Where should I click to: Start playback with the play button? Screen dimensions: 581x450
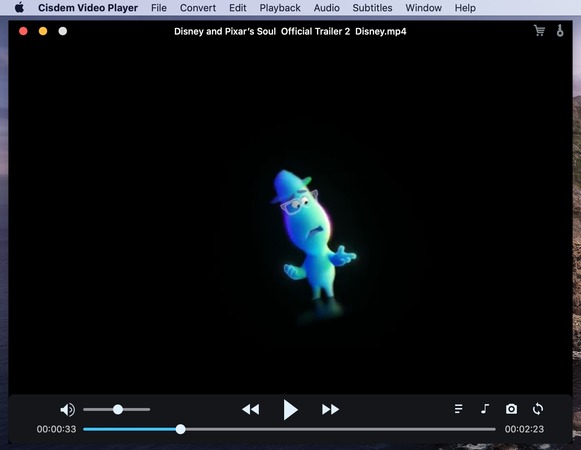290,410
